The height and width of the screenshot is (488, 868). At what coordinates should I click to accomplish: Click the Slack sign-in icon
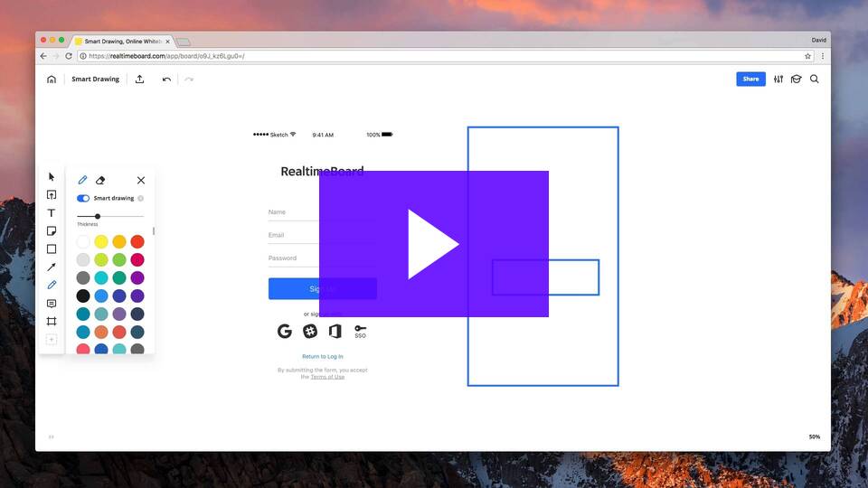pos(310,331)
